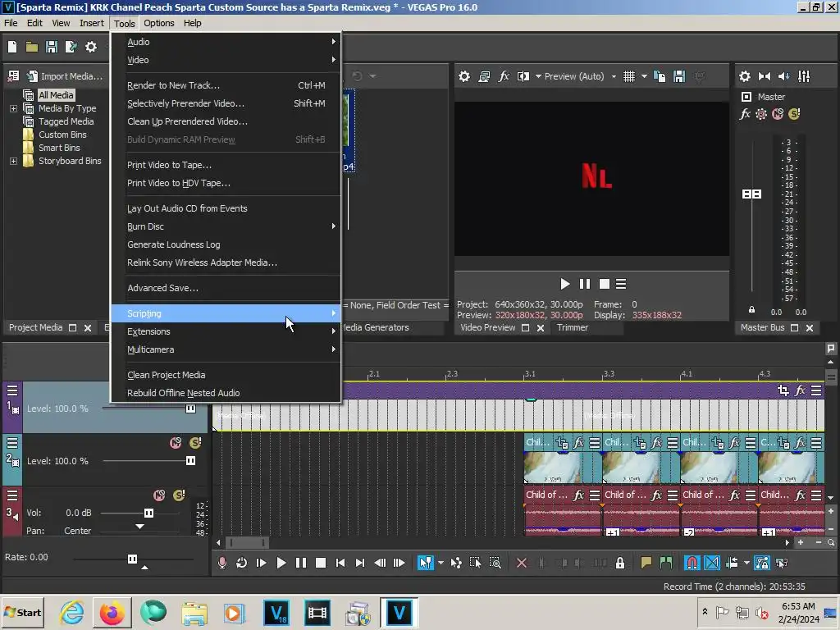840x630 pixels.
Task: Select the Zoom Edit Tool magnifier
Action: pos(495,563)
